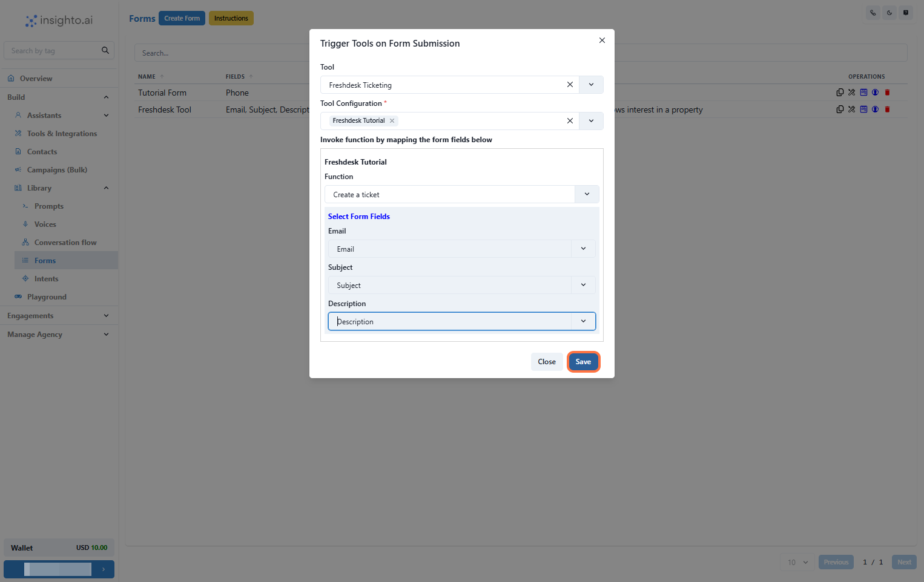Open calendar icon for Tutorial Form
Screen dimensions: 924x582
point(864,93)
